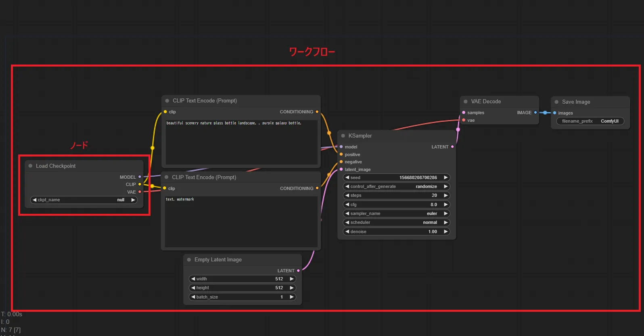Decrease batch_size with its left arrow

[x=193, y=297]
